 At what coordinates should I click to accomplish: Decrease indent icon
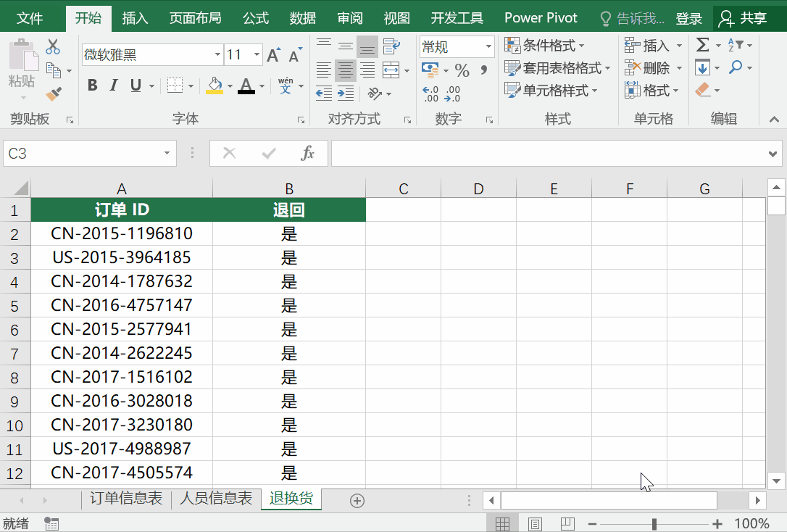324,93
